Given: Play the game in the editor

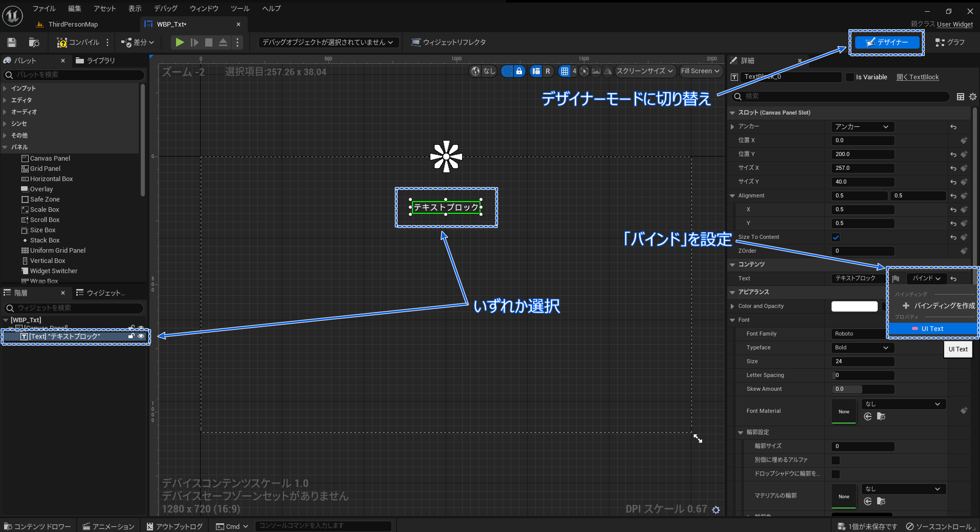Looking at the screenshot, I should (179, 42).
